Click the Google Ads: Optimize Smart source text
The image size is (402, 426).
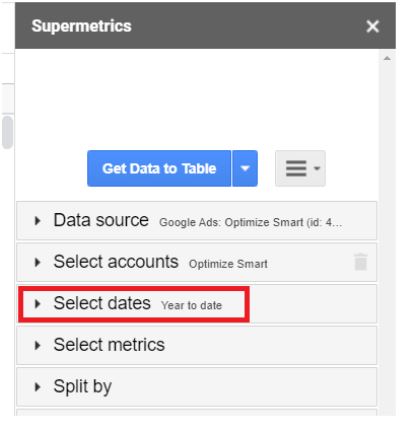[250, 222]
